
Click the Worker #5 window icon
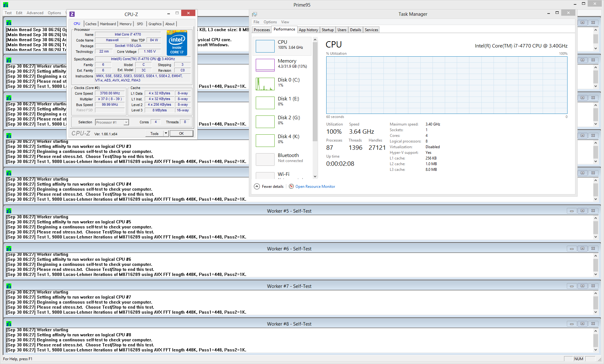coord(9,211)
